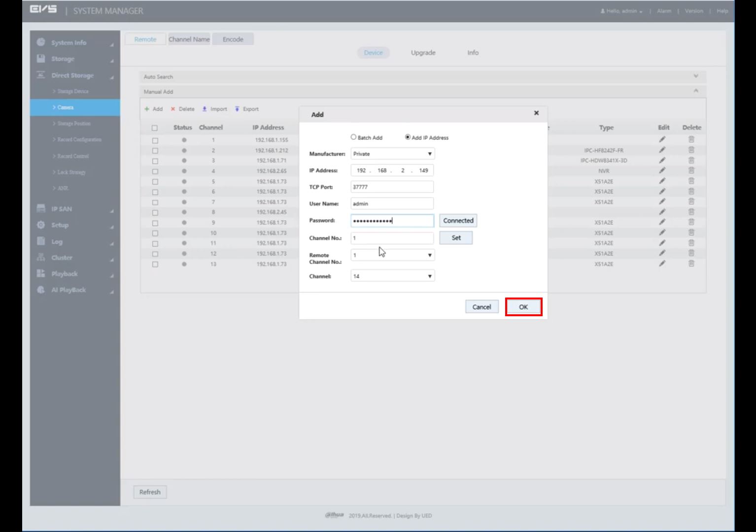The image size is (756, 532).
Task: Close the Add dialog with X
Action: [x=536, y=113]
